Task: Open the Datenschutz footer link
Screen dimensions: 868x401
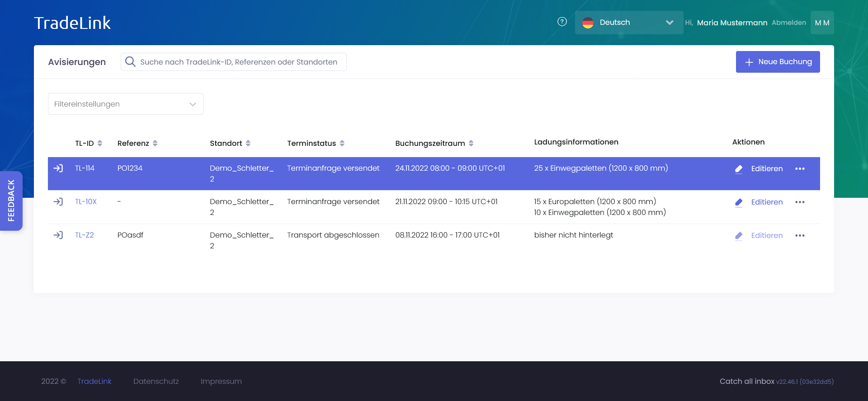Action: pos(156,381)
